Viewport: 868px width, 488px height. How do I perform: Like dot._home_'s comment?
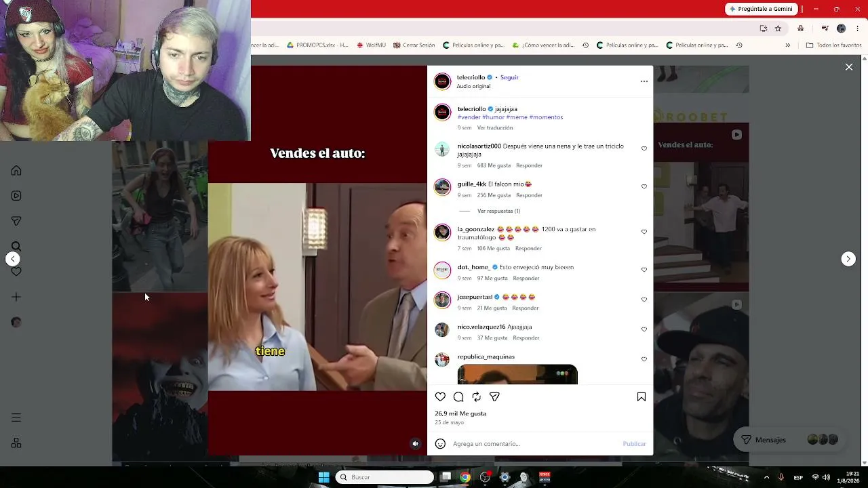(644, 270)
